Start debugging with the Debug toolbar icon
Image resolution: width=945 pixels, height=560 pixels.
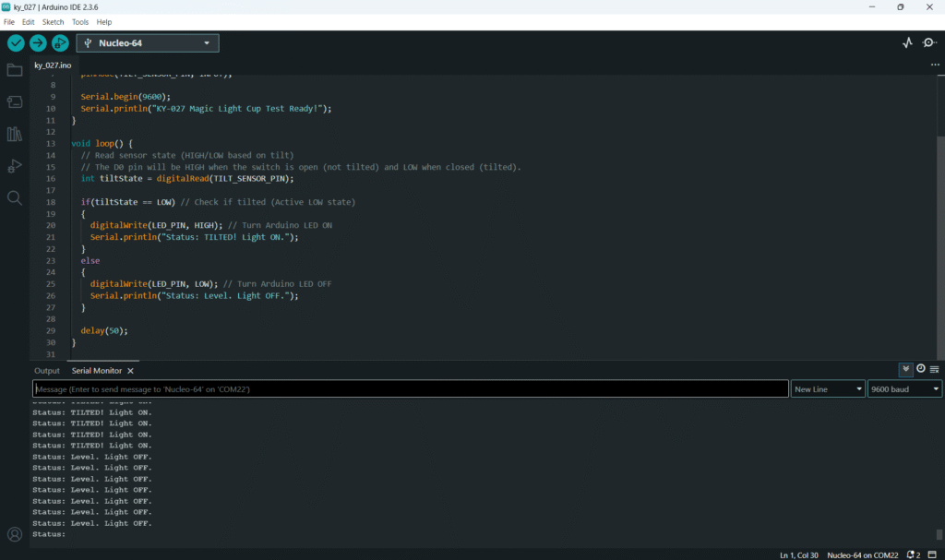pyautogui.click(x=60, y=43)
